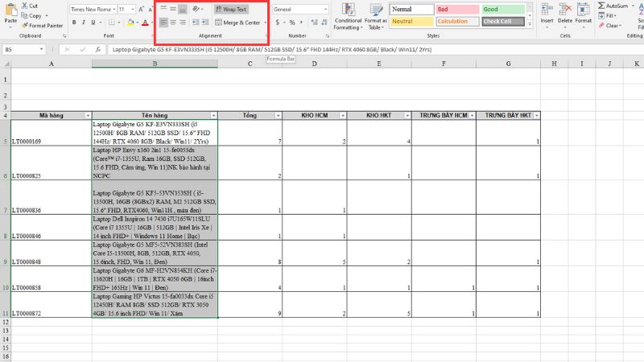Open the Alignment dialog launcher

266,36
